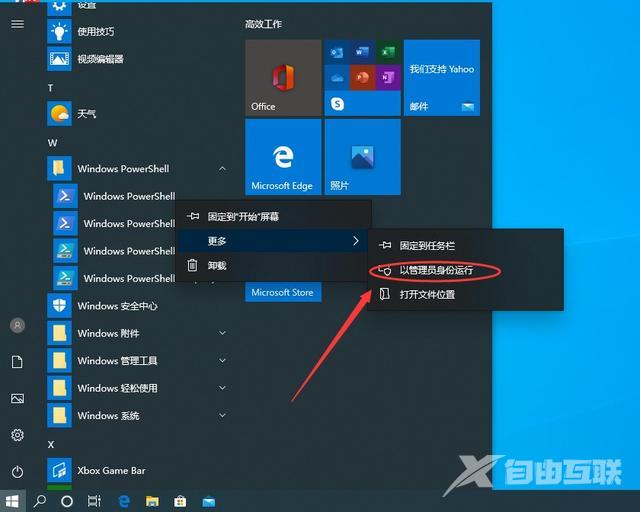Viewport: 640px width, 512px height.
Task: Choose 卸载 from the context menu
Action: click(x=273, y=266)
